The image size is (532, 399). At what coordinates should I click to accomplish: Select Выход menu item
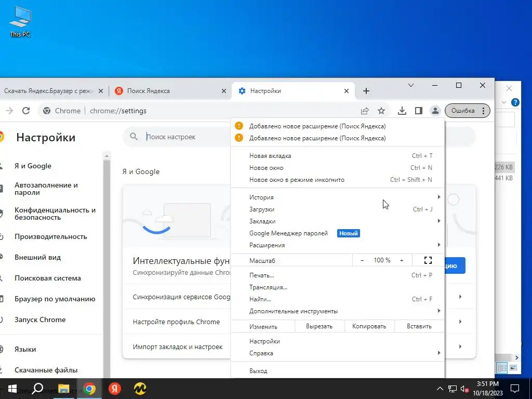tap(338, 370)
